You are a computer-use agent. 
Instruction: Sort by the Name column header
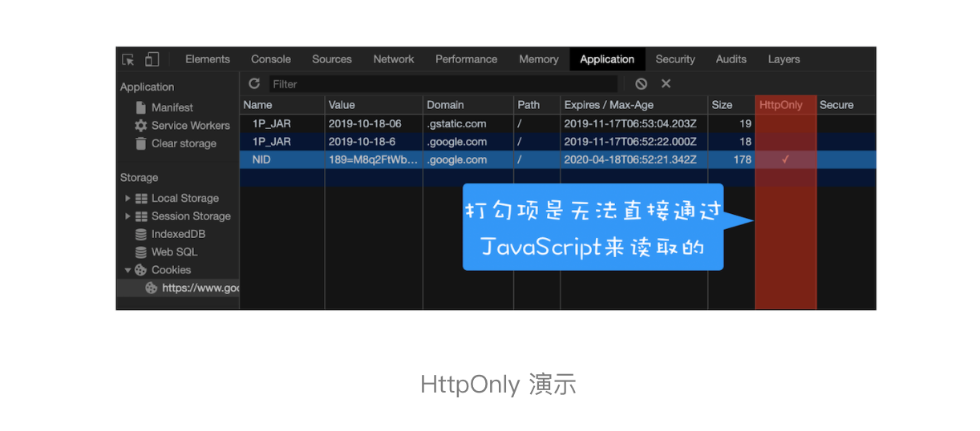[281, 105]
